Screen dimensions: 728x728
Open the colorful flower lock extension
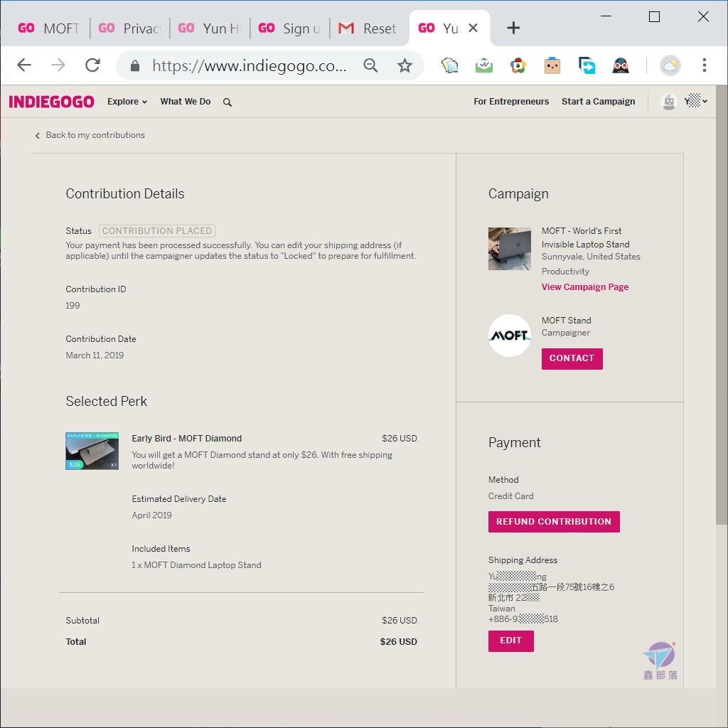click(x=518, y=65)
